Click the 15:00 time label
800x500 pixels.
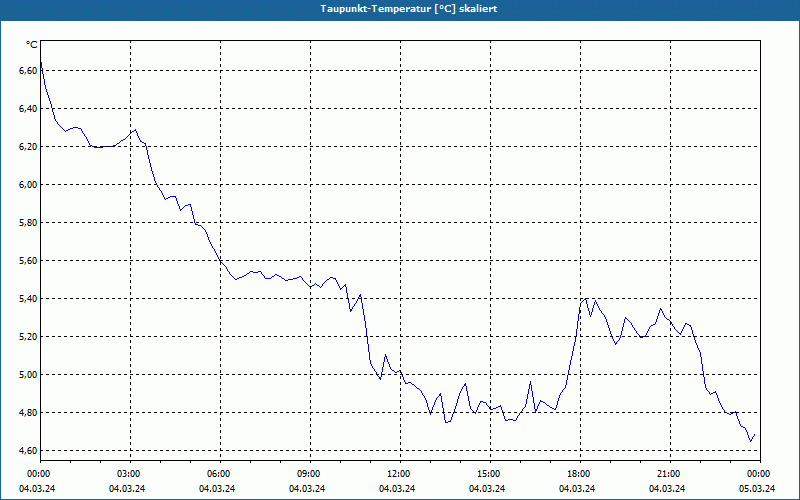coord(490,474)
